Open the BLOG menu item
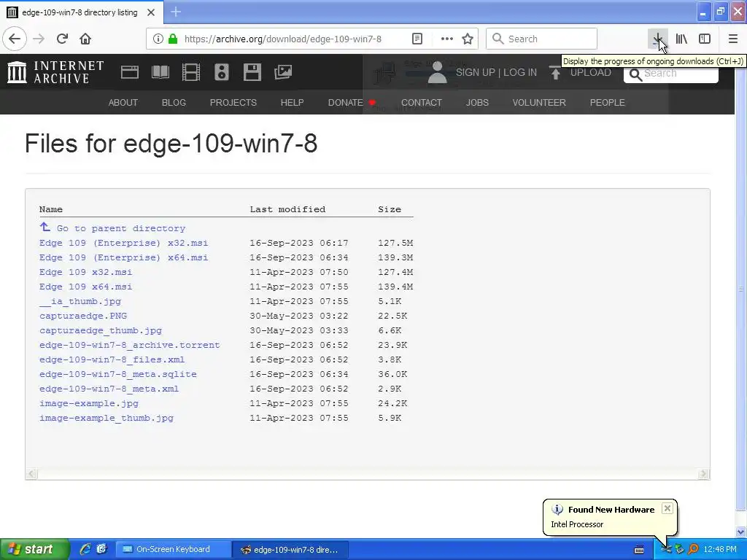Screen dimensions: 747x560 tap(174, 102)
